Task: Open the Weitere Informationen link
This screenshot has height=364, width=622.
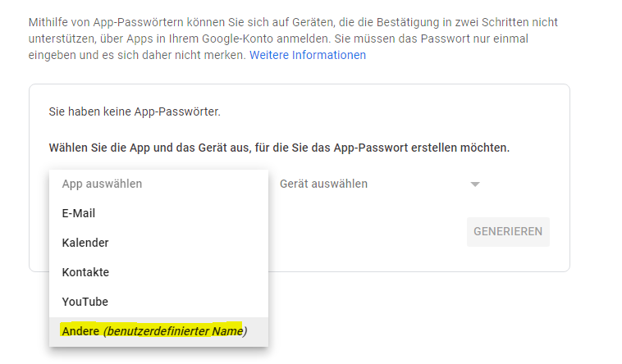Action: click(x=308, y=55)
